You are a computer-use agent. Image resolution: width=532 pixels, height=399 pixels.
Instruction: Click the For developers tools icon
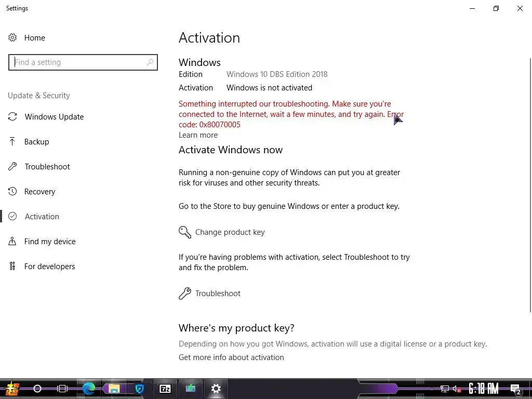[x=12, y=267]
